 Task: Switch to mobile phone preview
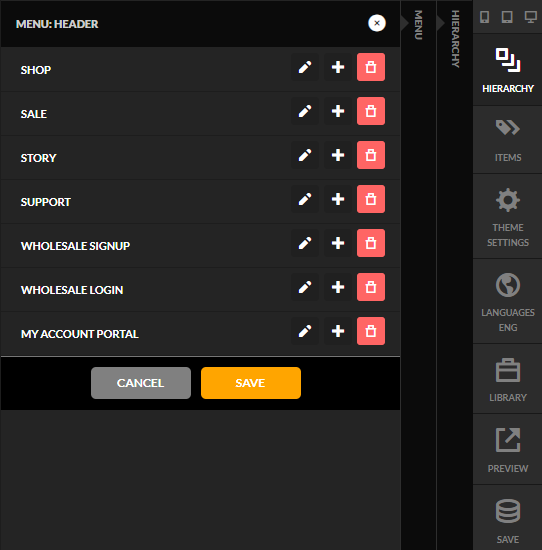pyautogui.click(x=484, y=16)
